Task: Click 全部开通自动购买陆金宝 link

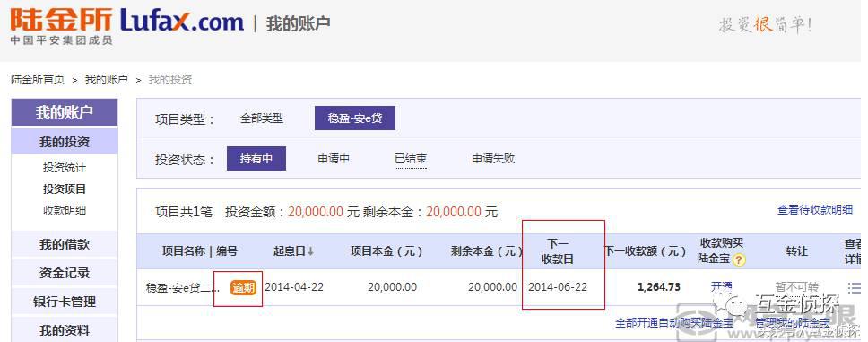Action: [x=673, y=322]
